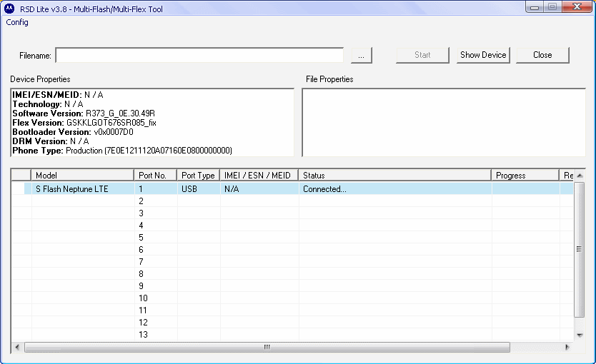This screenshot has height=364, width=596.
Task: Click the Status column header
Action: (x=394, y=176)
